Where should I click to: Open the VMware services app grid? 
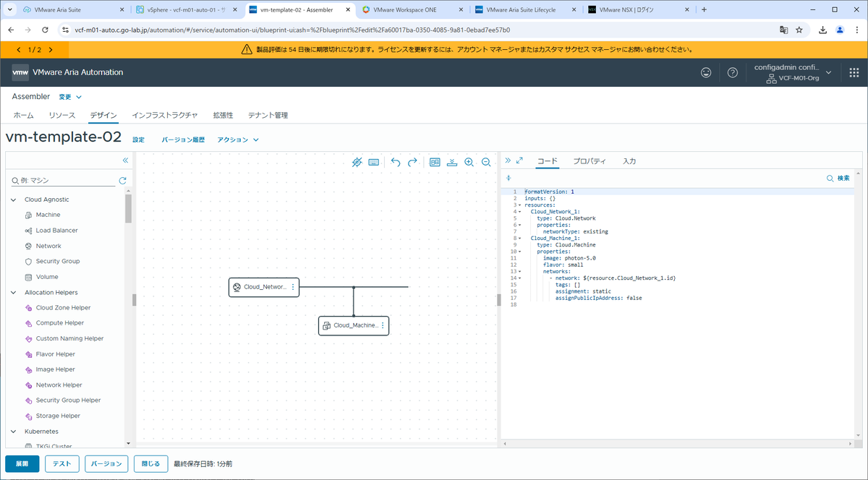(x=854, y=72)
